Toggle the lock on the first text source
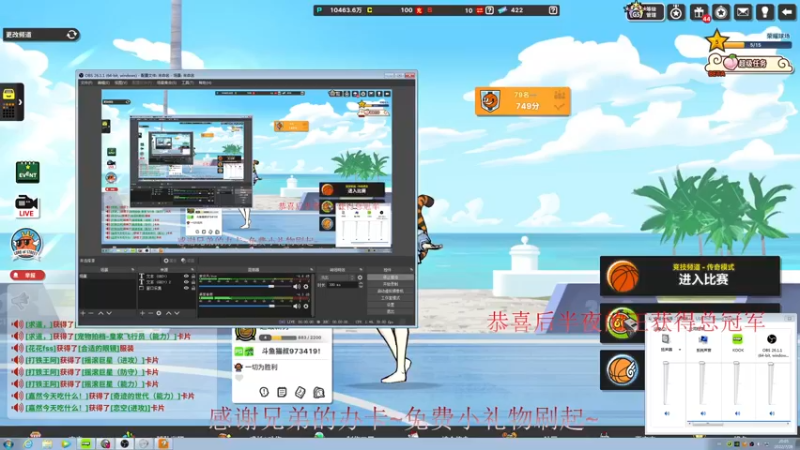This screenshot has height=450, width=800. (193, 276)
